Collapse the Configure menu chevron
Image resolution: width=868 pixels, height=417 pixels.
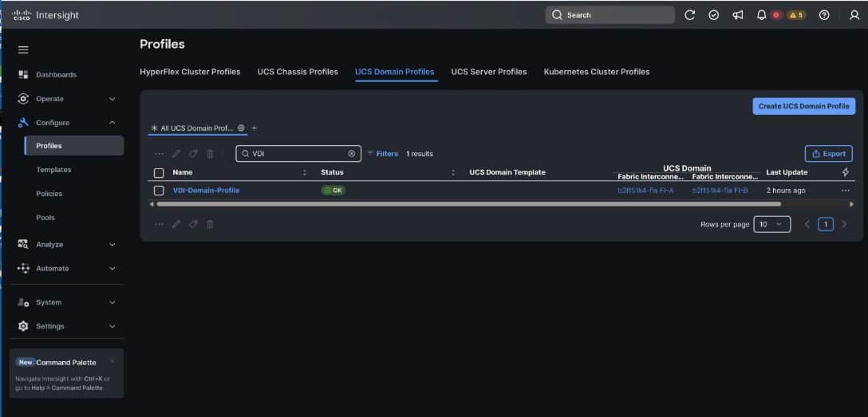click(112, 123)
